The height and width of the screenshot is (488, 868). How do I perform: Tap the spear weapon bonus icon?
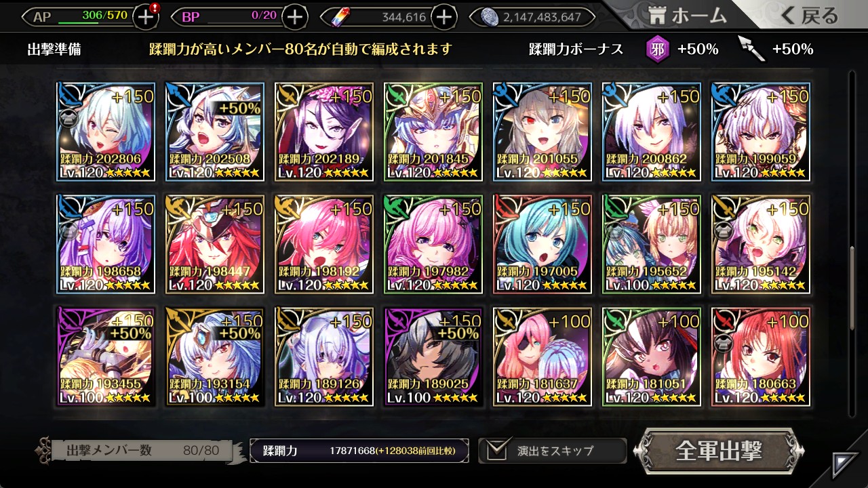tap(752, 49)
